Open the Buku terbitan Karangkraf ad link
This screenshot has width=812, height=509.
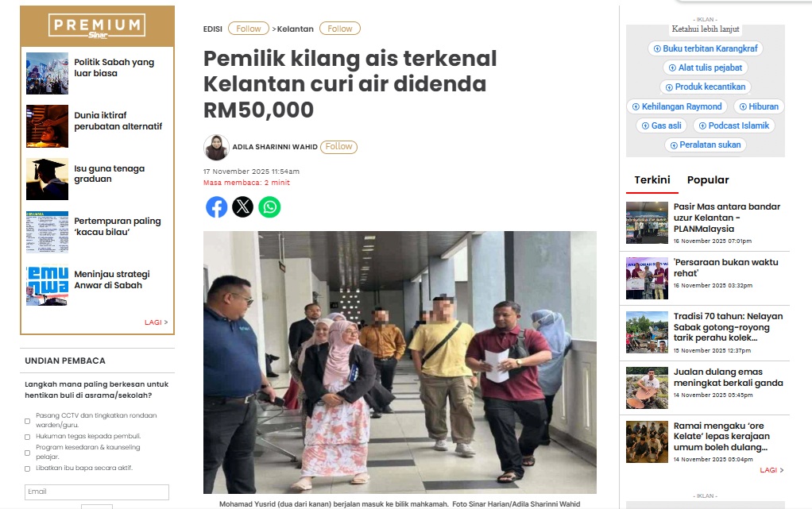tap(706, 48)
